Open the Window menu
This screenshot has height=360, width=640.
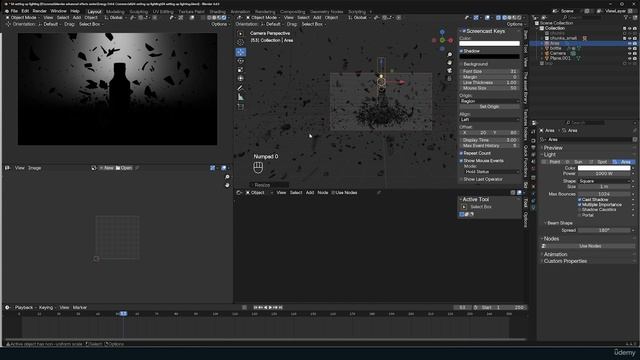point(58,11)
